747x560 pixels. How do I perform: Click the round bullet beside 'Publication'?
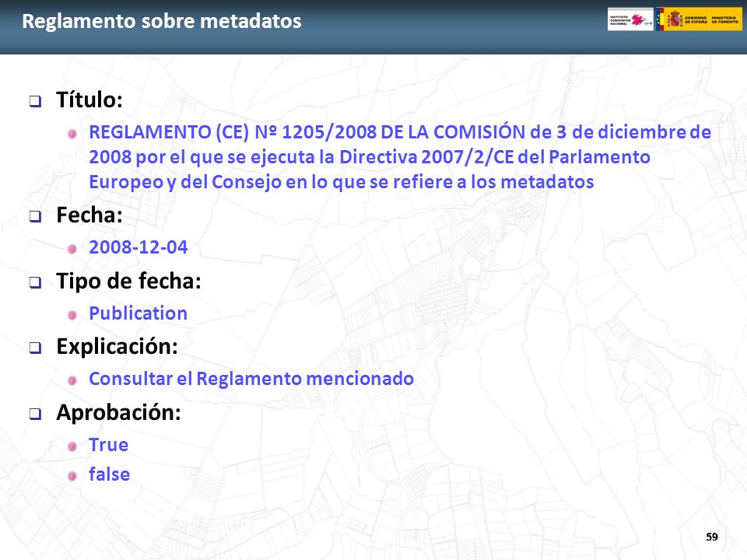(72, 315)
